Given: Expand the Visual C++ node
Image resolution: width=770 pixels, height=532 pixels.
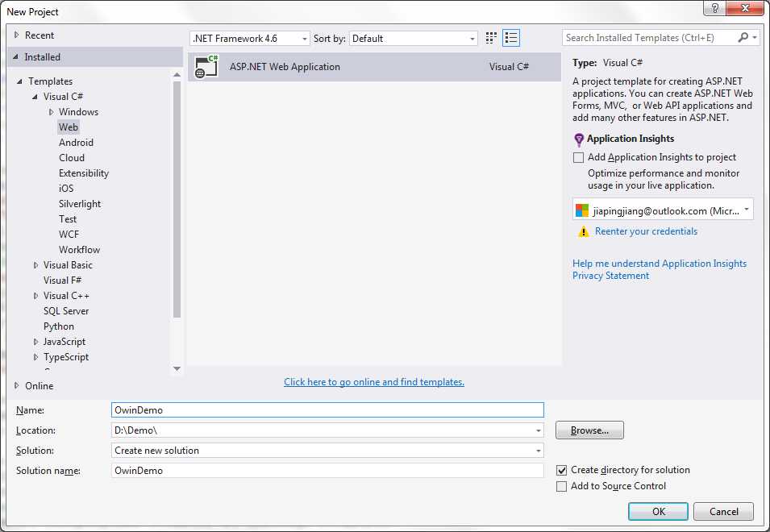Looking at the screenshot, I should tap(35, 296).
